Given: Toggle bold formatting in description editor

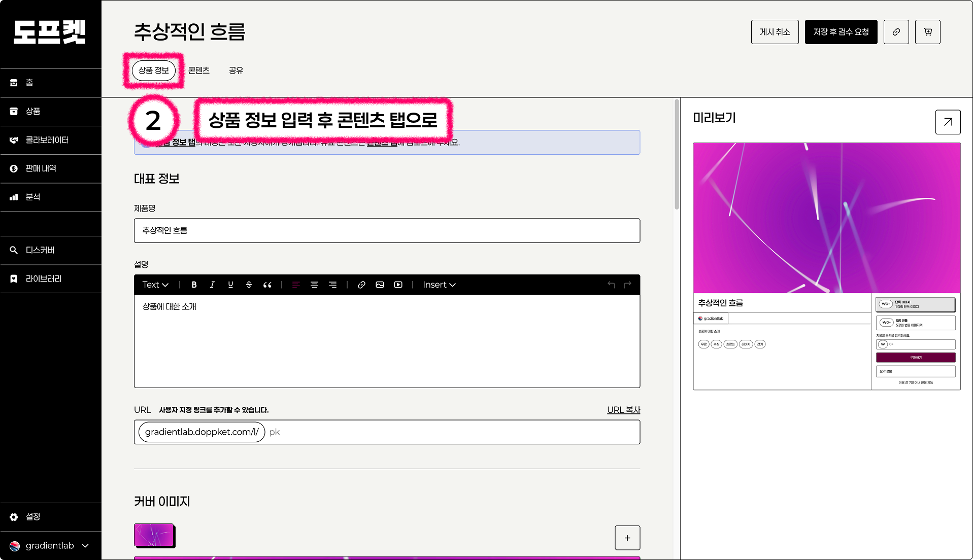Looking at the screenshot, I should click(194, 285).
